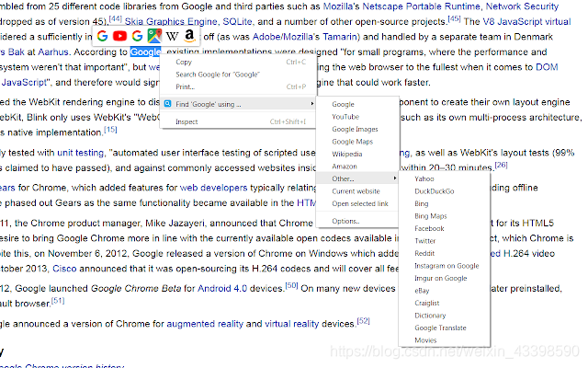Follow the Skia Graphics Engine link
The height and width of the screenshot is (368, 588).
point(171,22)
